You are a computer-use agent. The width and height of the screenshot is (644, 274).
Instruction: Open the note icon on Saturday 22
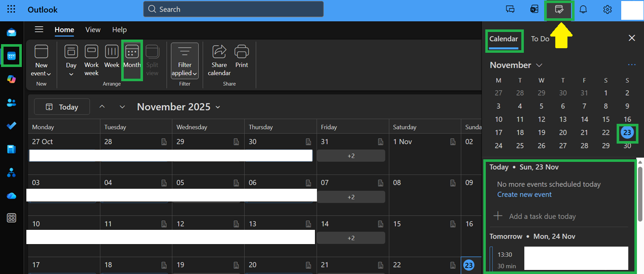pos(453,265)
